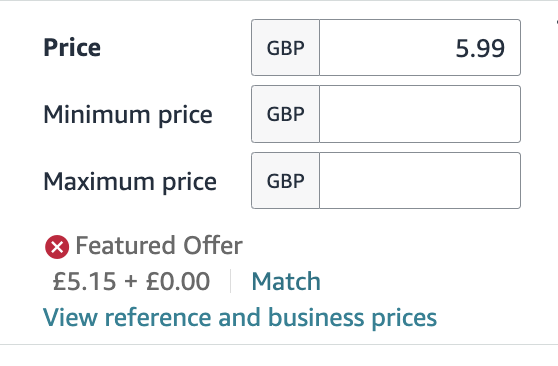This screenshot has width=558, height=366.
Task: Click the Minimum price label
Action: (128, 115)
